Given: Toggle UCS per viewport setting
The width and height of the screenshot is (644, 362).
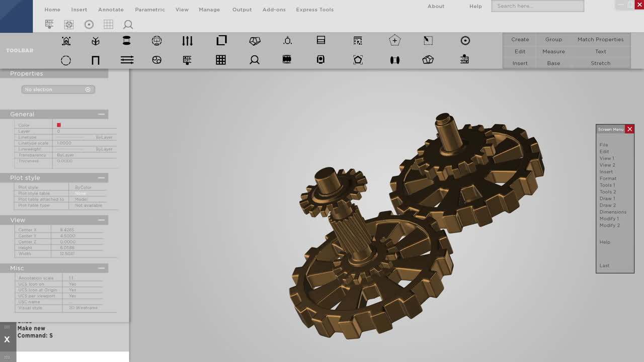Looking at the screenshot, I should (72, 296).
